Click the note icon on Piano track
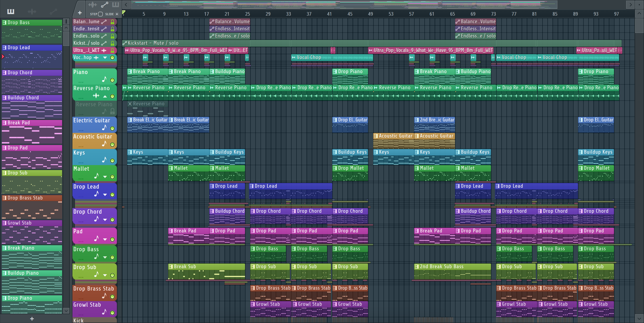This screenshot has height=323, width=644. [104, 79]
